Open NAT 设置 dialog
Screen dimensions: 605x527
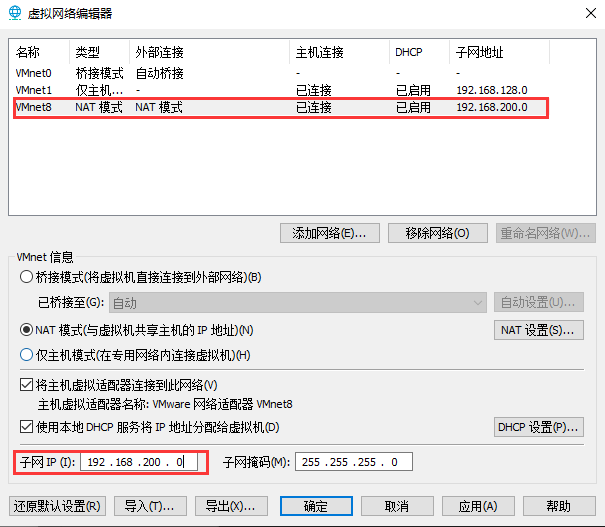point(538,330)
